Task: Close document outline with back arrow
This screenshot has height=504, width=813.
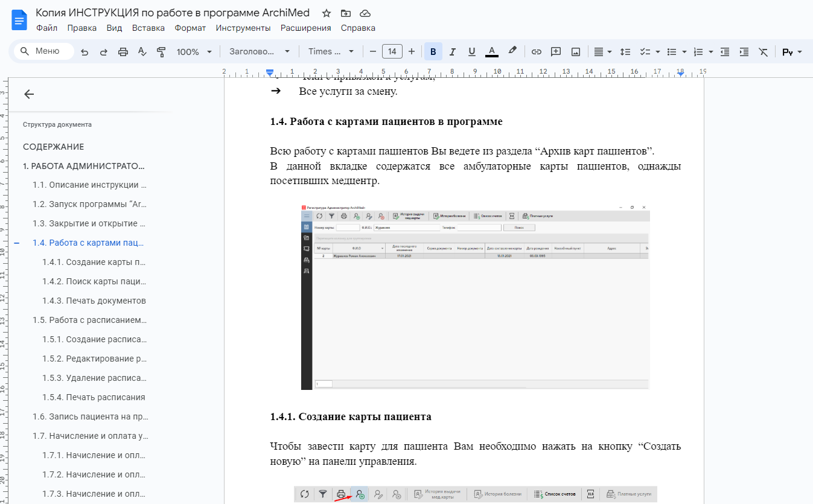Action: (x=29, y=94)
